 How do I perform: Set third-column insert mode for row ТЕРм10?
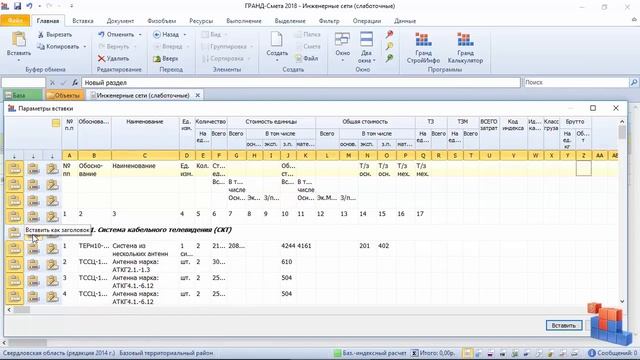[52, 249]
